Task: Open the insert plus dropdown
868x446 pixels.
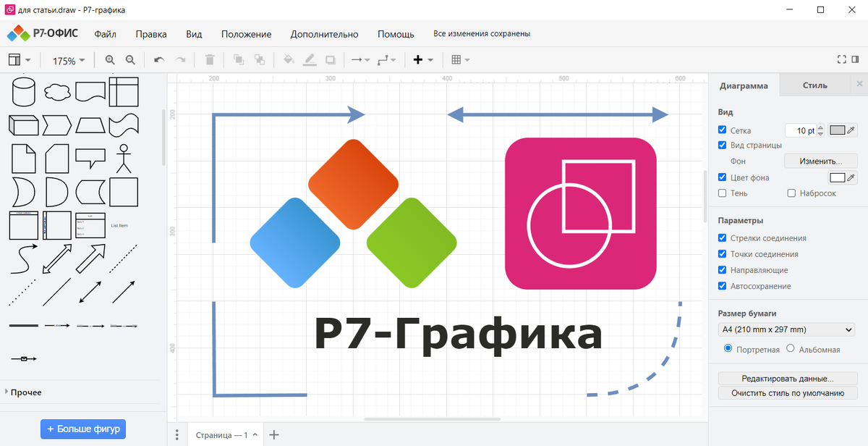Action: click(x=423, y=60)
